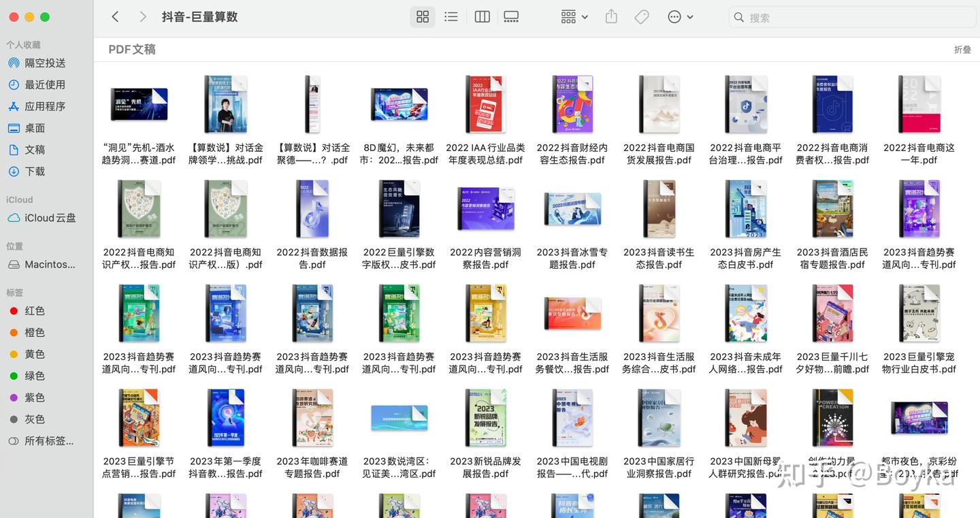Open the More actions ellipsis menu
The width and height of the screenshot is (980, 518).
pos(680,17)
